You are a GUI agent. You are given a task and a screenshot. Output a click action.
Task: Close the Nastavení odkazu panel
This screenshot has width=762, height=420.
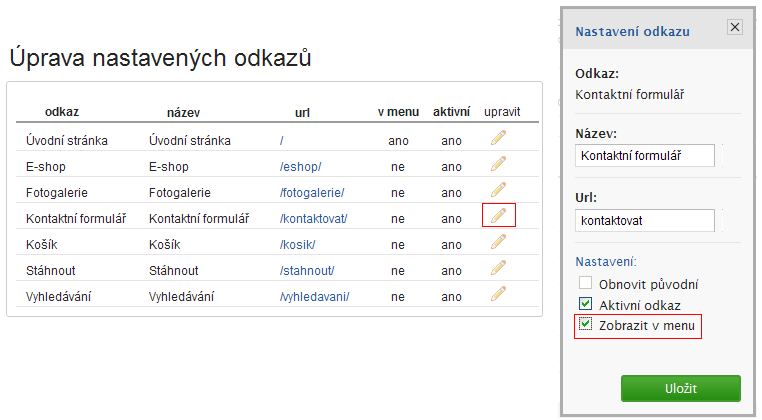[734, 28]
